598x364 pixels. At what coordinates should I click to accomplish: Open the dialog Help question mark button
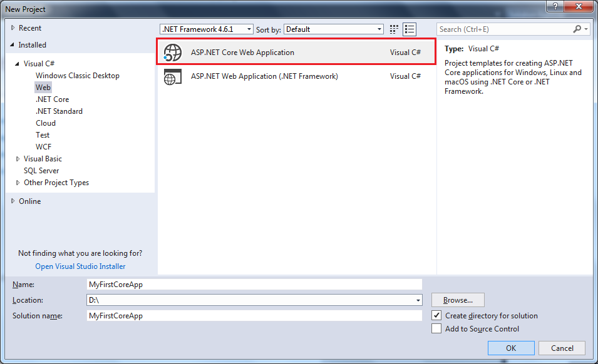tap(555, 6)
